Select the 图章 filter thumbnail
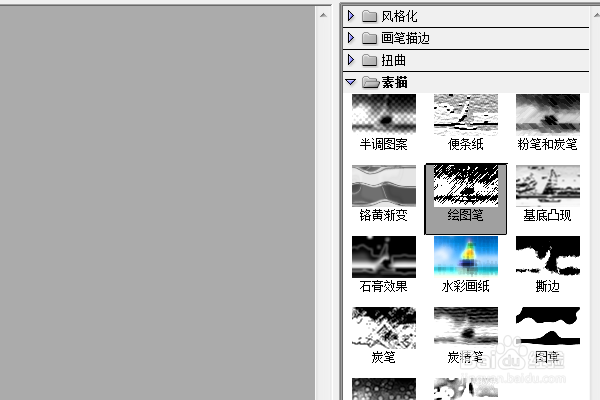The width and height of the screenshot is (600, 400). pyautogui.click(x=548, y=328)
